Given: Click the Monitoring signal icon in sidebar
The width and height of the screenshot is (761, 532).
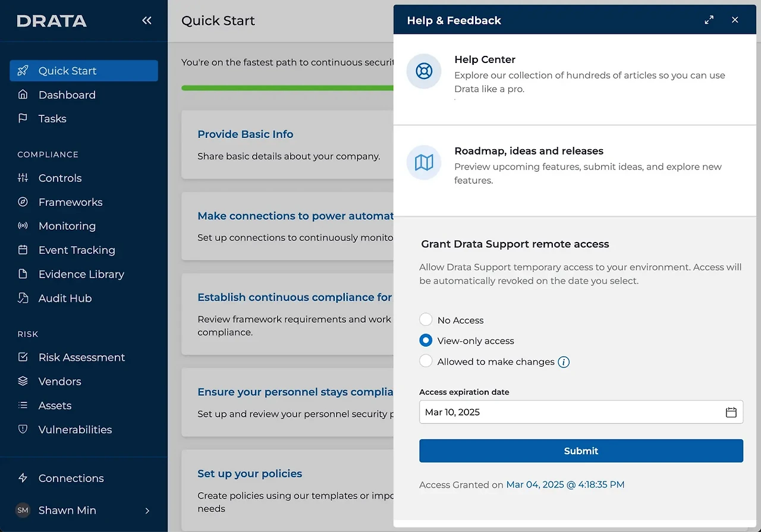Looking at the screenshot, I should point(23,226).
